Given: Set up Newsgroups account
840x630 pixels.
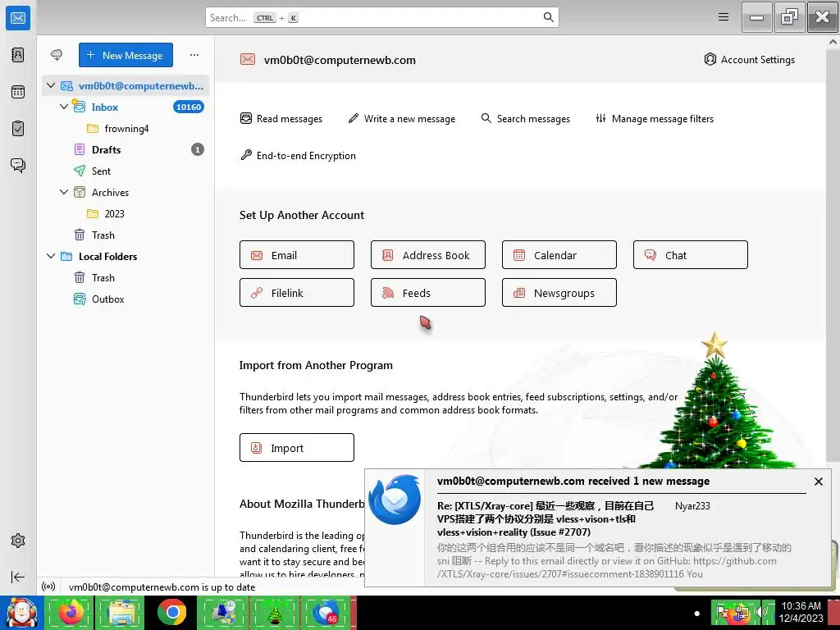Looking at the screenshot, I should pos(559,293).
